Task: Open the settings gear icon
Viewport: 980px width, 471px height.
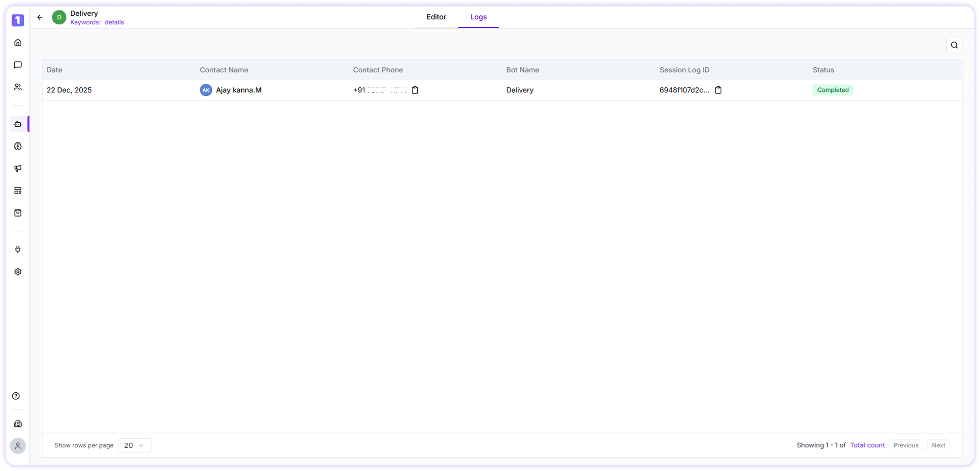Action: point(18,272)
